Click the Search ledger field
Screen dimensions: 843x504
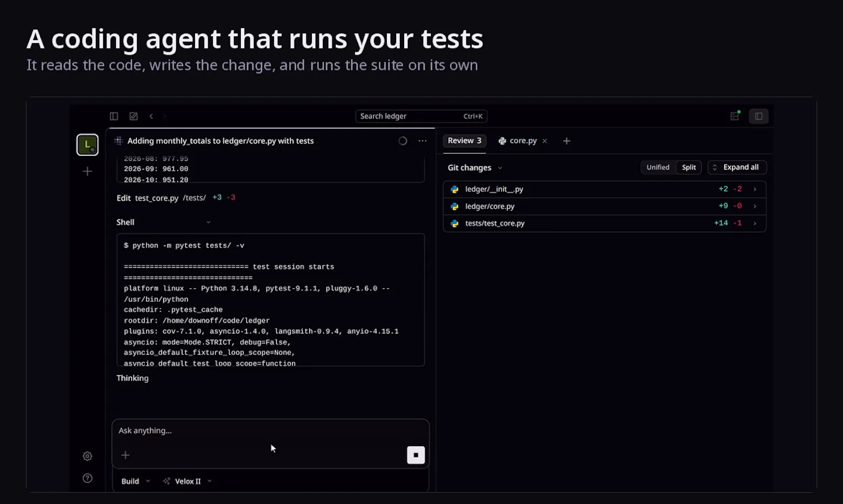[x=421, y=116]
